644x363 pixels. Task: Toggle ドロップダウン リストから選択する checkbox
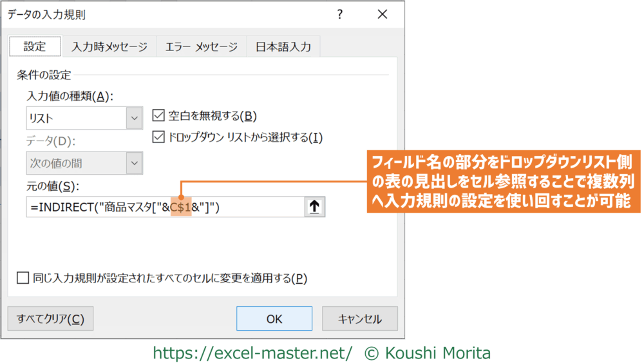pyautogui.click(x=158, y=137)
